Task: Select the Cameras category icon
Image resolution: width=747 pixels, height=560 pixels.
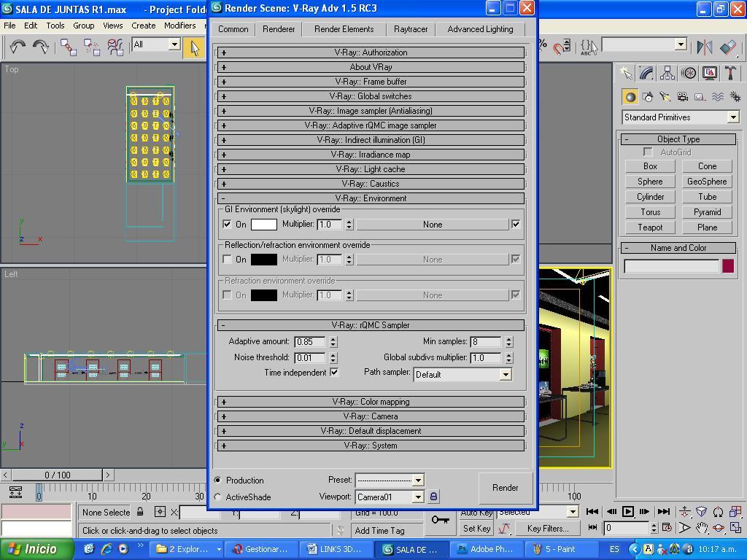Action: (x=683, y=97)
